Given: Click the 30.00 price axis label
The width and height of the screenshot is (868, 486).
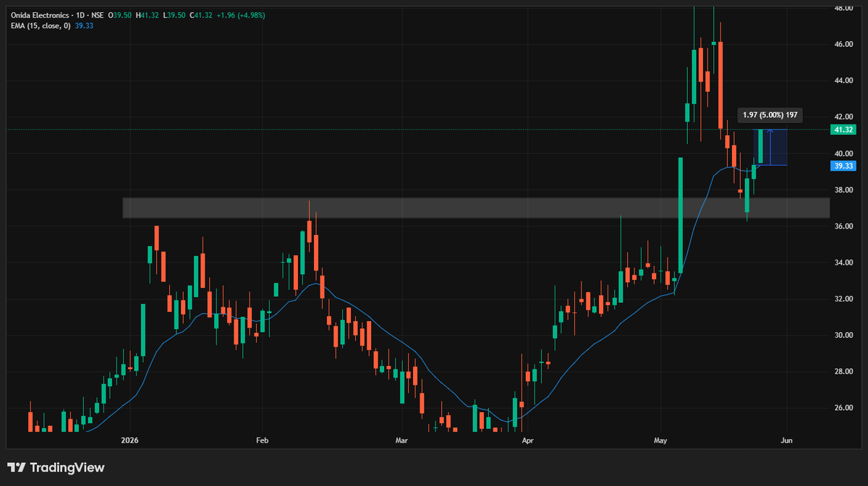Looking at the screenshot, I should coord(843,335).
